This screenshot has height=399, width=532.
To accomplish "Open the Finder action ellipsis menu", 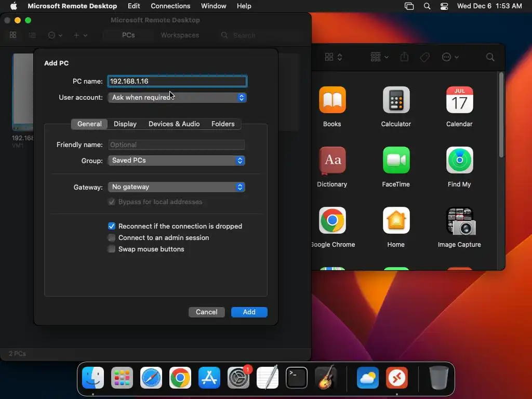I will pos(450,57).
